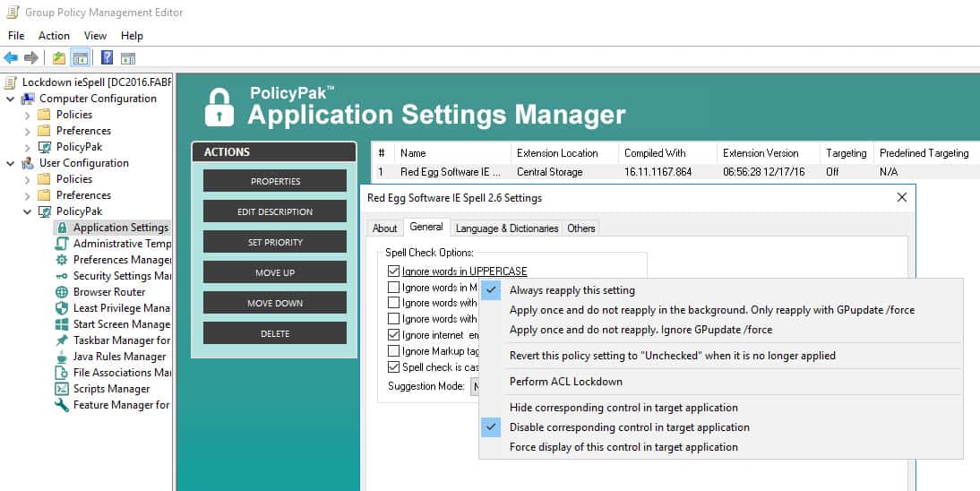
Task: Open the Help toolbar icon
Action: coord(107,58)
